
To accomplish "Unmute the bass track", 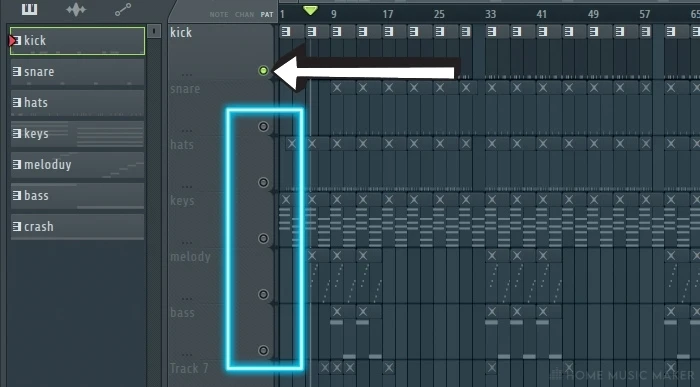I will [x=263, y=350].
